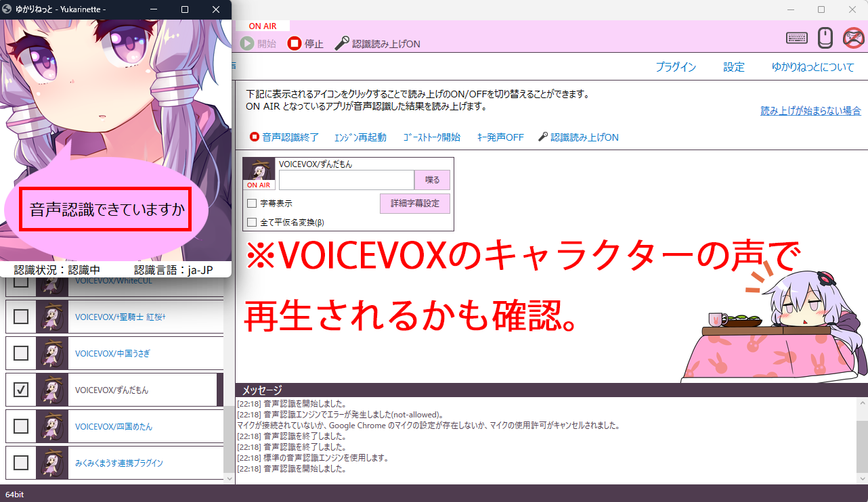Viewport: 868px width, 502px height.
Task: Click the red gamepad disabled icon
Action: [x=853, y=38]
